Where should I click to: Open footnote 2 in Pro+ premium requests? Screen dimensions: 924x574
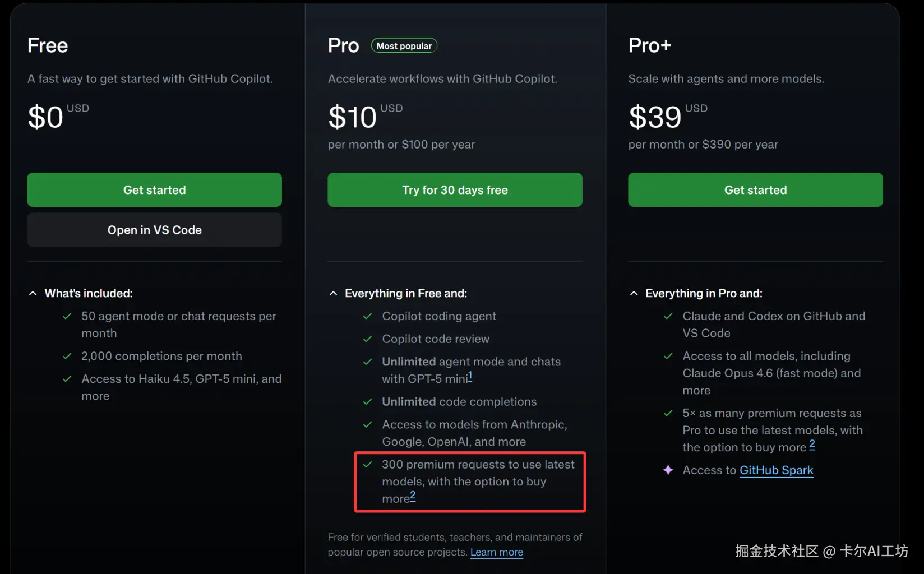(x=812, y=445)
